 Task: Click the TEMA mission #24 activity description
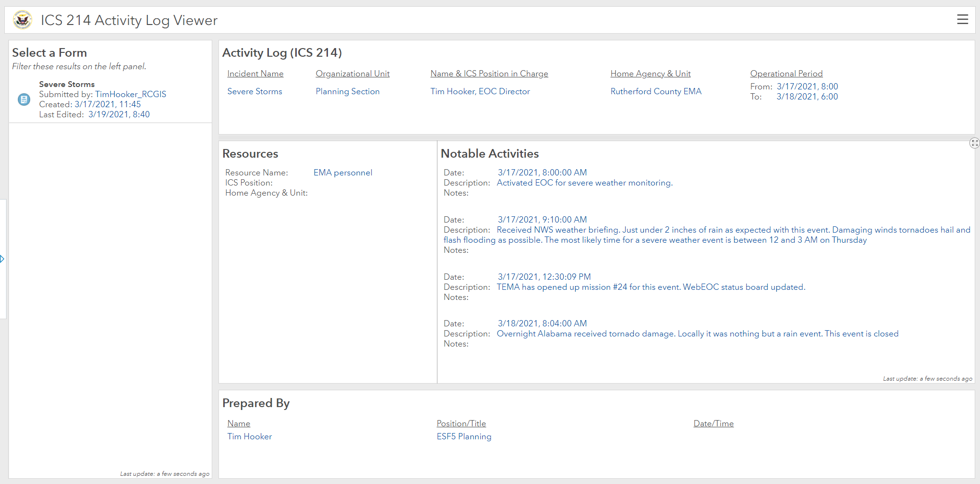(651, 287)
